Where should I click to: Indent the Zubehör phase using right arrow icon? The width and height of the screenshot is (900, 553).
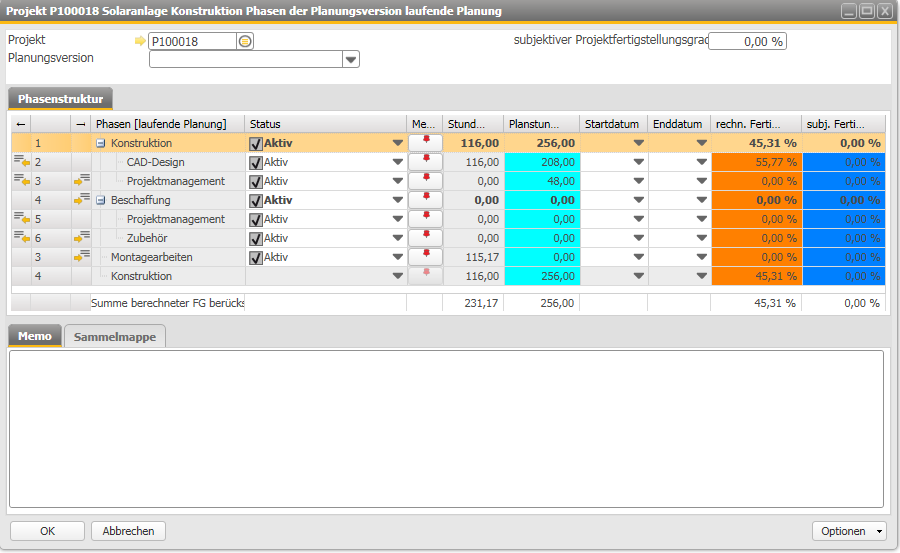82,238
